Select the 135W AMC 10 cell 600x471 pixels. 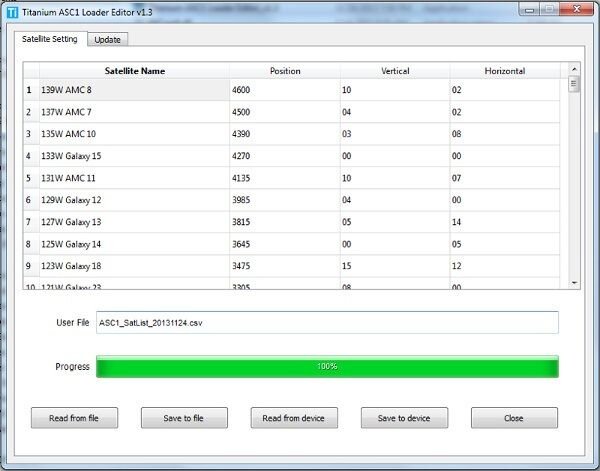(x=134, y=134)
